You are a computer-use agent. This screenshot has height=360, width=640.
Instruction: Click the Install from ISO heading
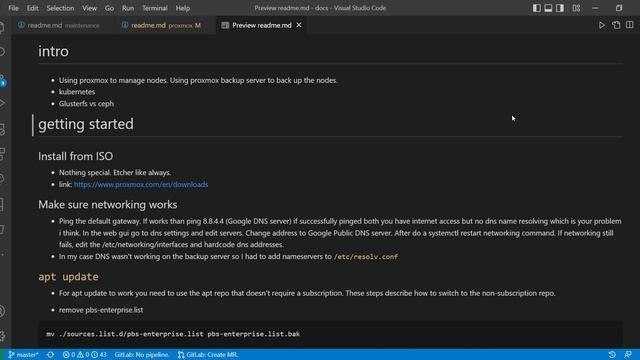click(x=76, y=156)
